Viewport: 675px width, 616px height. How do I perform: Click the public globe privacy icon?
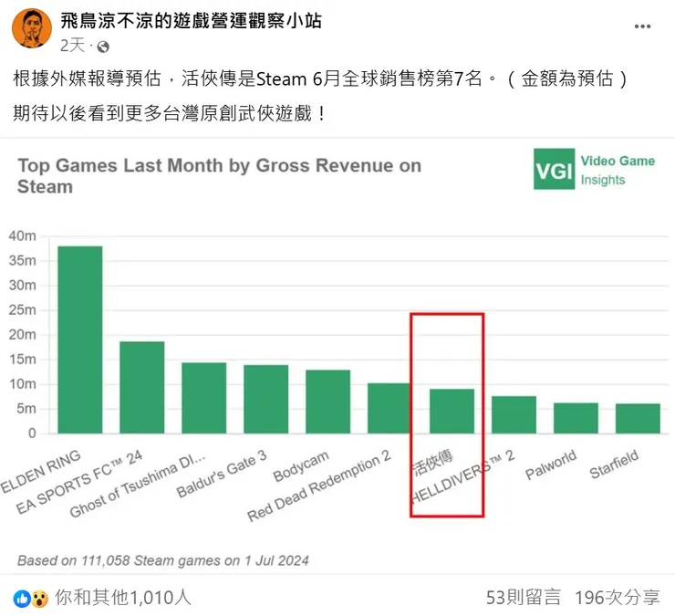[x=103, y=47]
